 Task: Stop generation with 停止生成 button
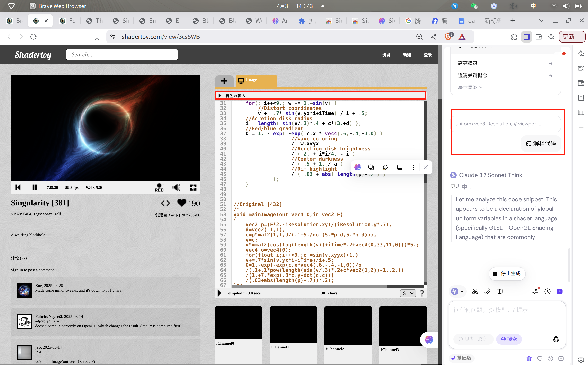coord(507,273)
